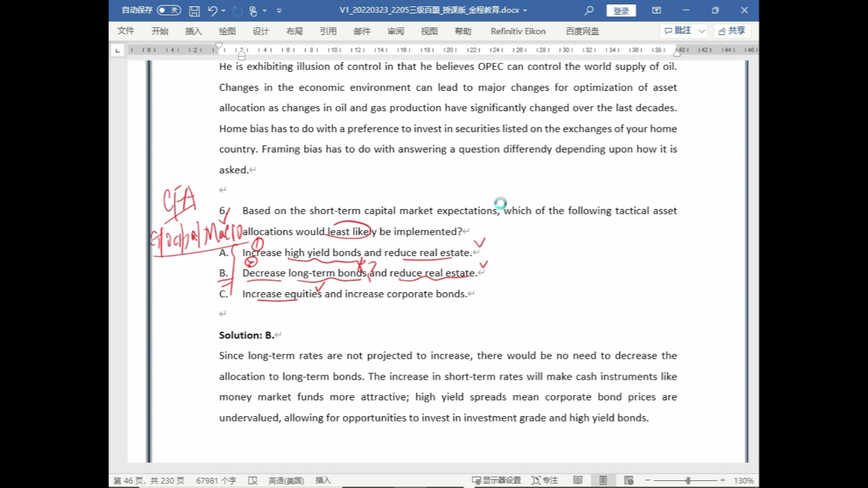Click the Share (共享) button
Viewport: 868px width, 488px height.
coord(732,31)
